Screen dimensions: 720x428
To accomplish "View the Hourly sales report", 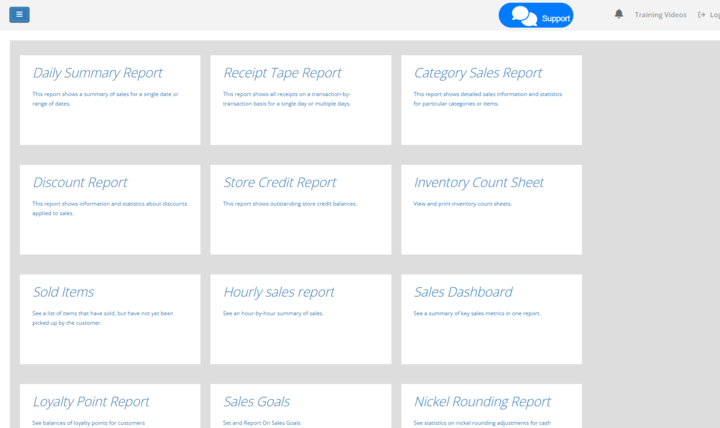I will pyautogui.click(x=278, y=292).
